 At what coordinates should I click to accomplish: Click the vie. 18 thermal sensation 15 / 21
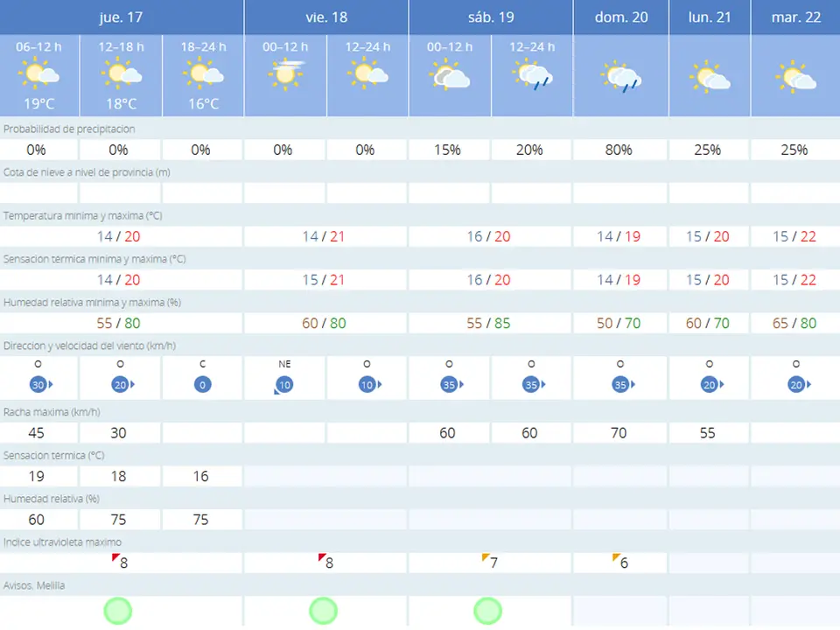point(324,280)
